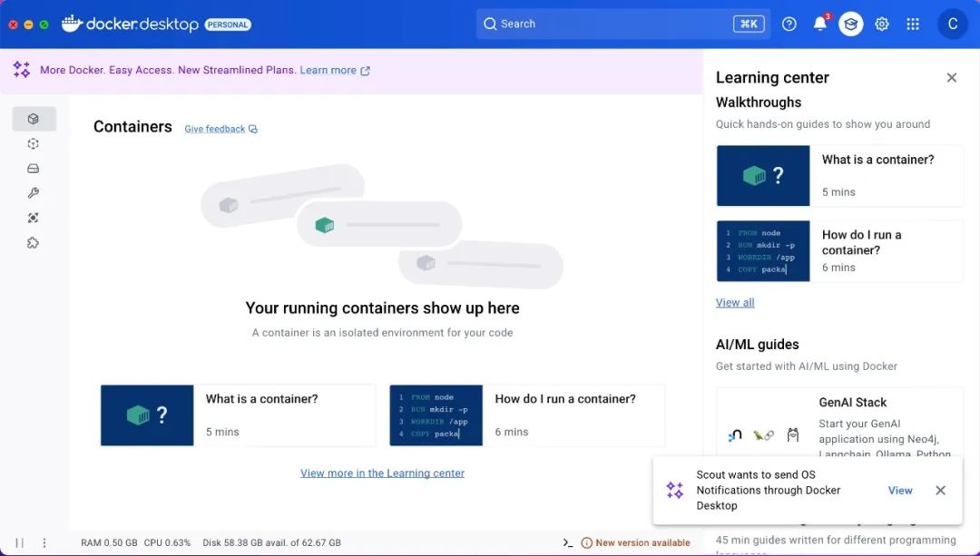Open notifications bell icon

click(819, 24)
